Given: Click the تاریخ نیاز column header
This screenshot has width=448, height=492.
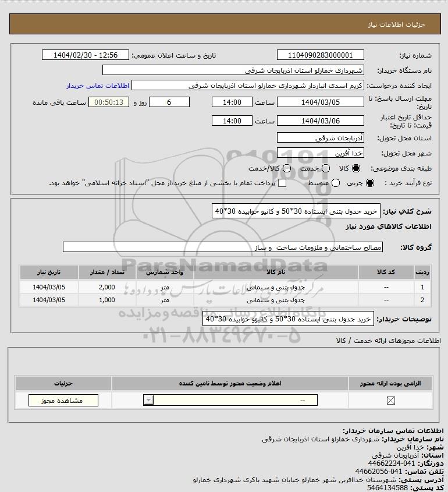Looking at the screenshot, I should click(x=49, y=272).
